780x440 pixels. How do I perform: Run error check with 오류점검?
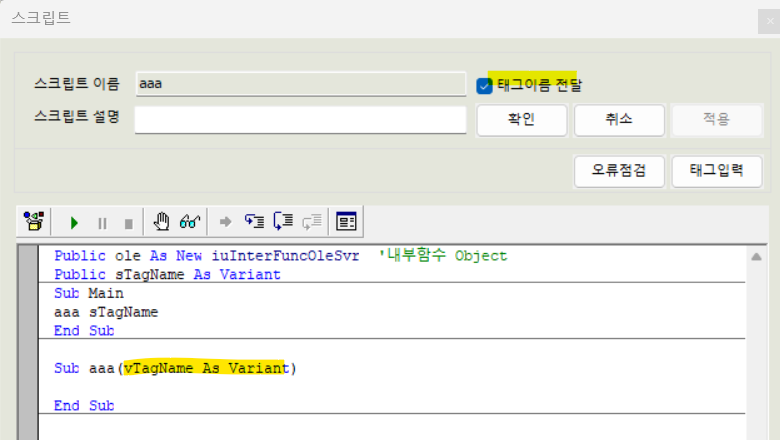(x=619, y=172)
